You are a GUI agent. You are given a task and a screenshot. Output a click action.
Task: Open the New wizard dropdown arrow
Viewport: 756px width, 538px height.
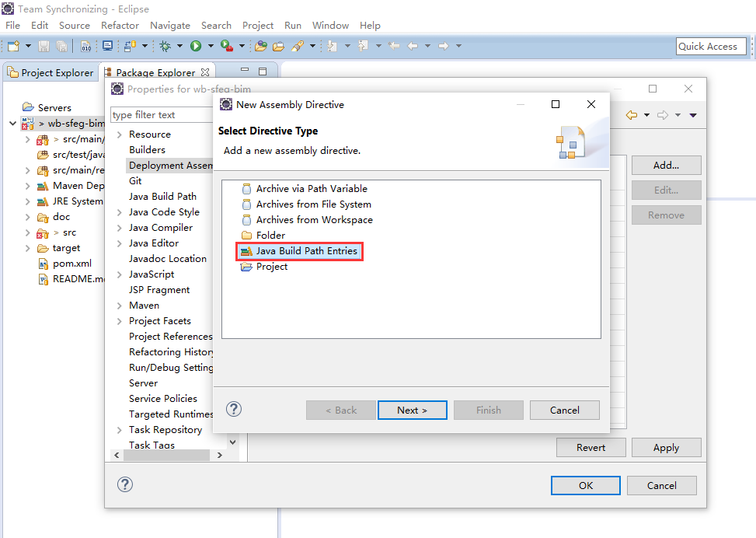[x=28, y=46]
